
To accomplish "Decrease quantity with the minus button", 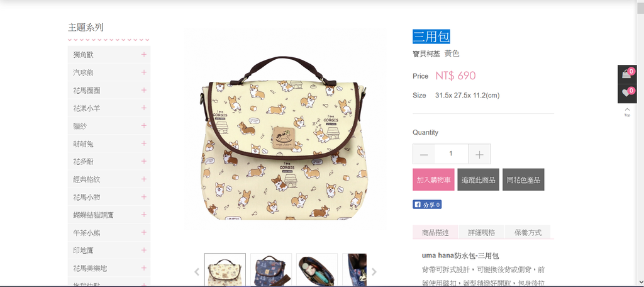I will [x=424, y=154].
